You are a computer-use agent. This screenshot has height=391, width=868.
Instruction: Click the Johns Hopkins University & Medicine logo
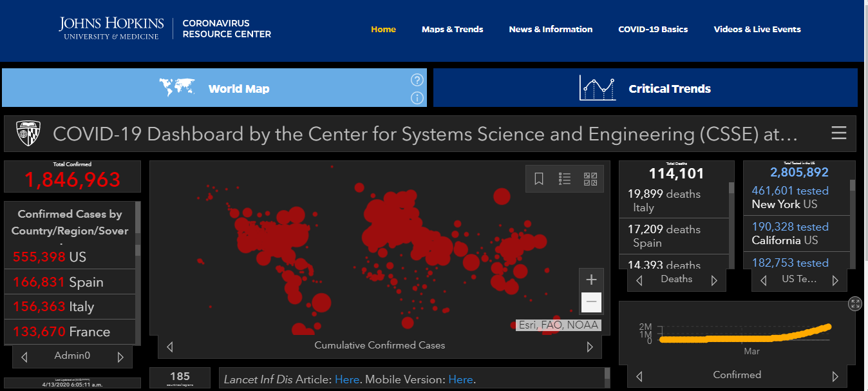[x=111, y=29]
